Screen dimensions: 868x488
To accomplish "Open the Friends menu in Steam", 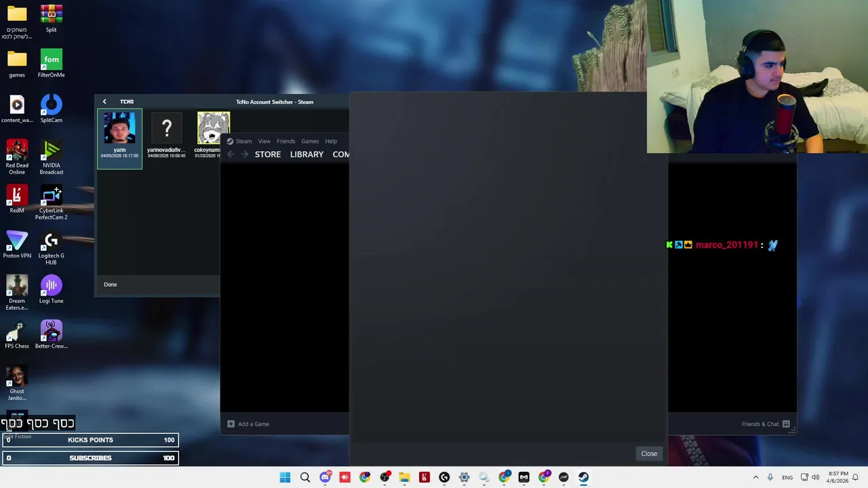I will [285, 141].
